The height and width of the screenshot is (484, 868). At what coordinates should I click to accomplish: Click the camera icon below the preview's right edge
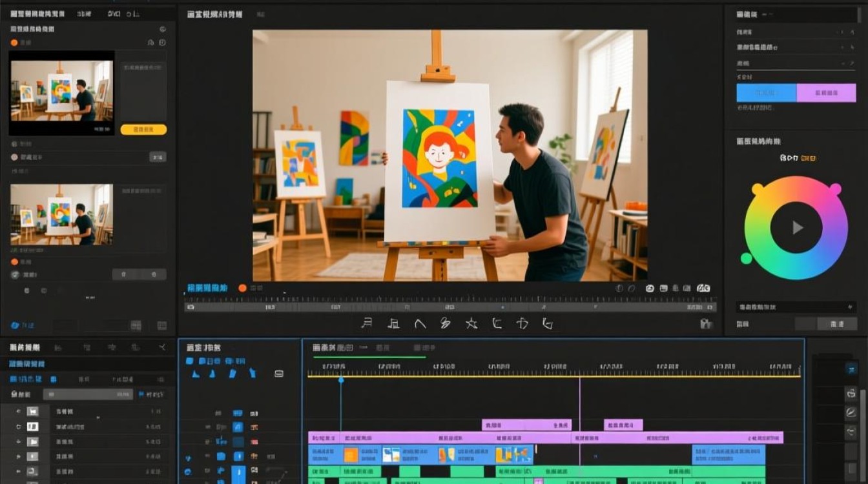[650, 288]
